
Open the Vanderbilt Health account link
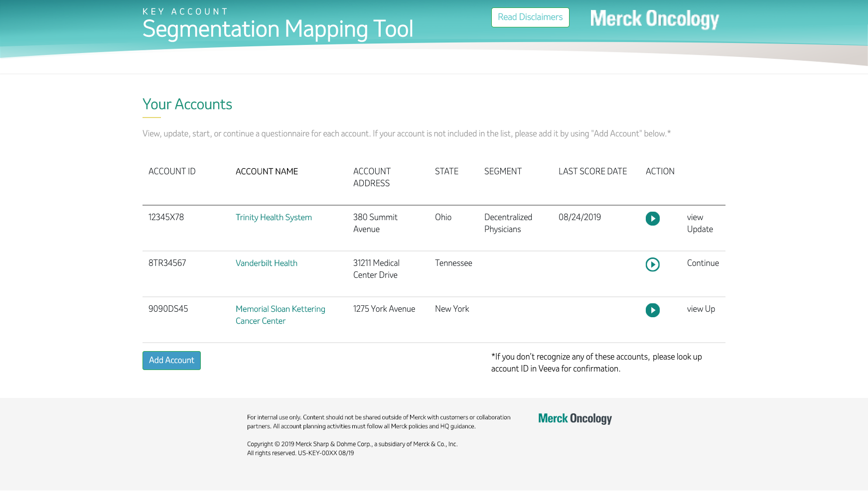tap(266, 263)
